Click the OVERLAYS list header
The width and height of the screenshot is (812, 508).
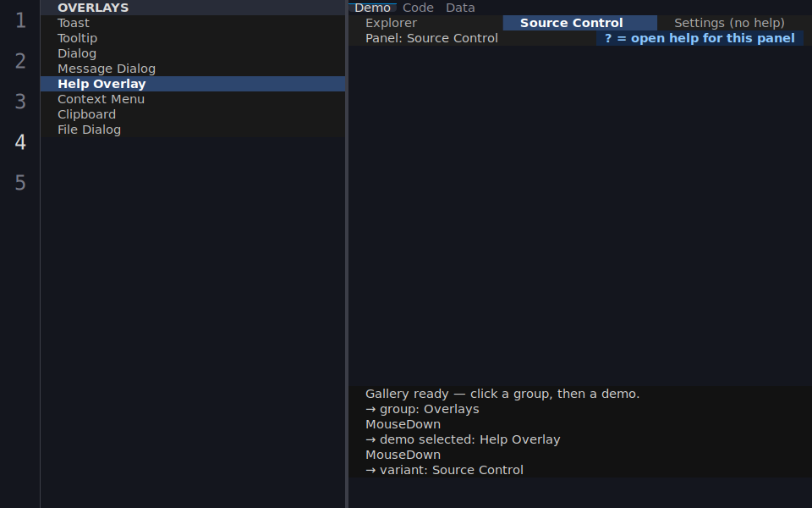tap(193, 8)
